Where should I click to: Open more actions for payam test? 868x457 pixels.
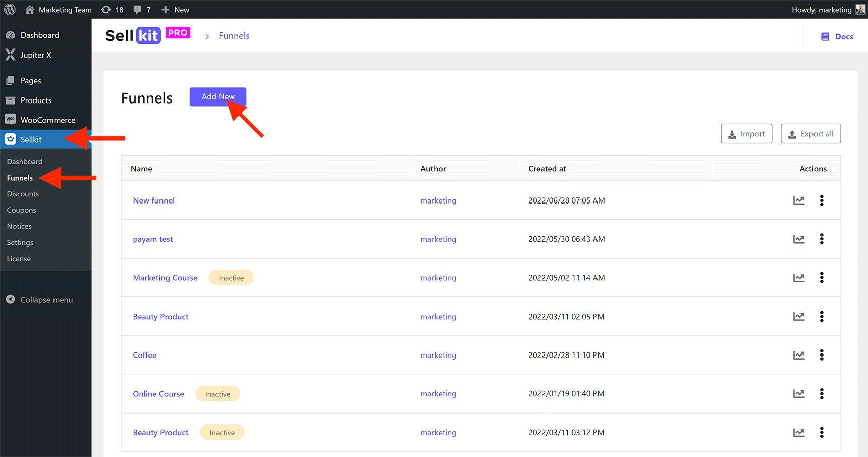pos(822,239)
